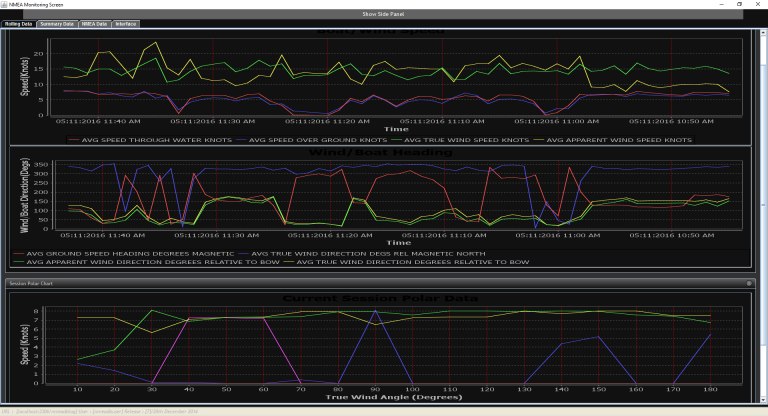768x416 pixels.
Task: Click the 11:20 AM tick on the speed chart
Action: (x=328, y=121)
